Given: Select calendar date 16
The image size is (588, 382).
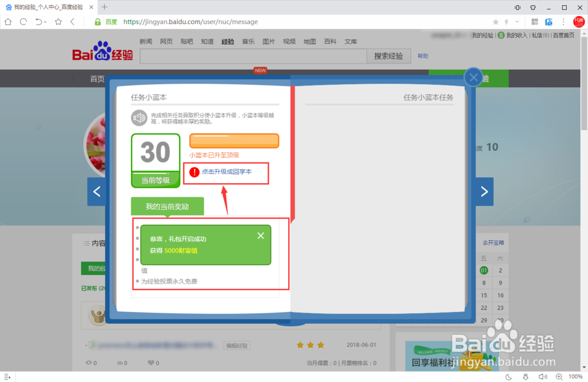Looking at the screenshot, I should (x=500, y=295).
